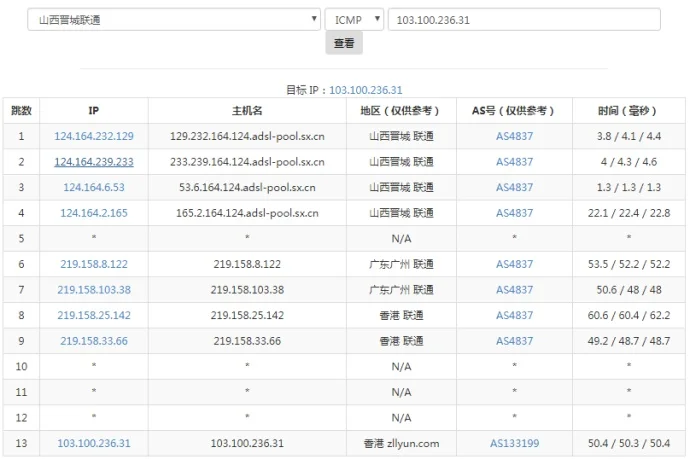Select latency 22.1 / 22.4 / 22.8
690x459 pixels.
[x=629, y=213]
